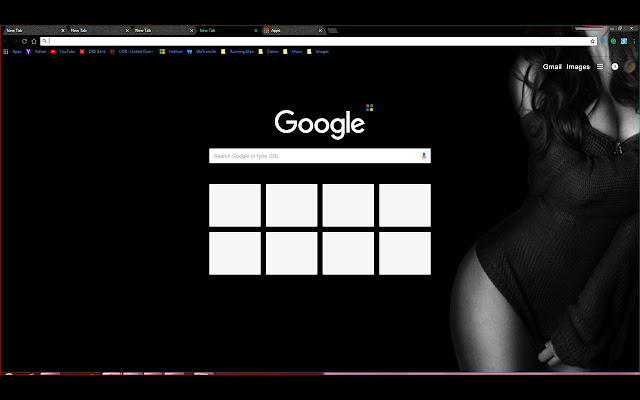
Task: Select the active New Tab with green title
Action: coord(227,31)
